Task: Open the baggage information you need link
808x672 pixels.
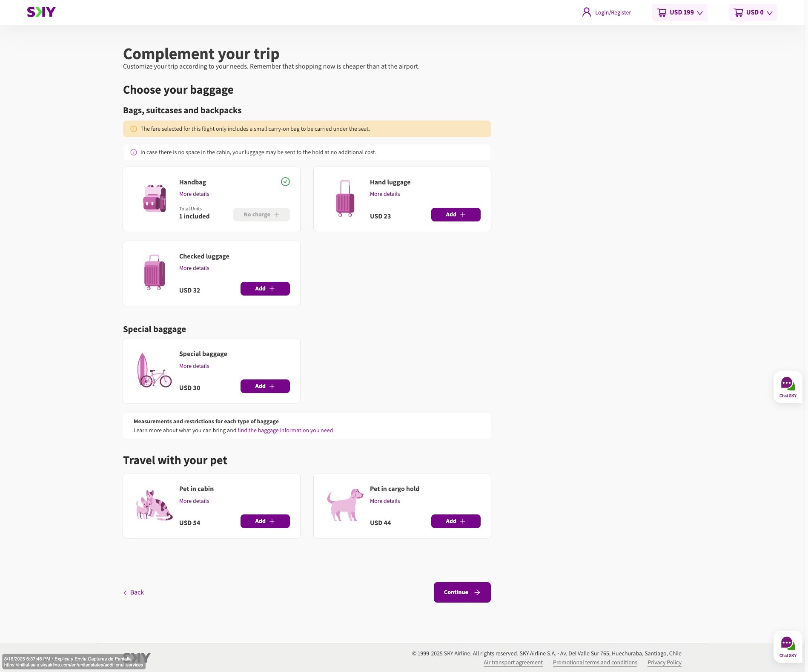Action: coord(285,431)
